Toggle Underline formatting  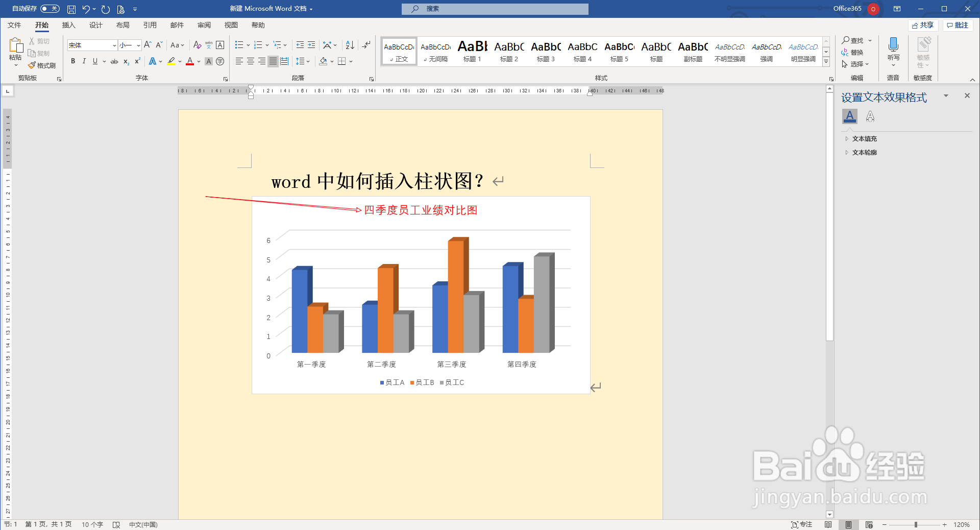point(95,61)
